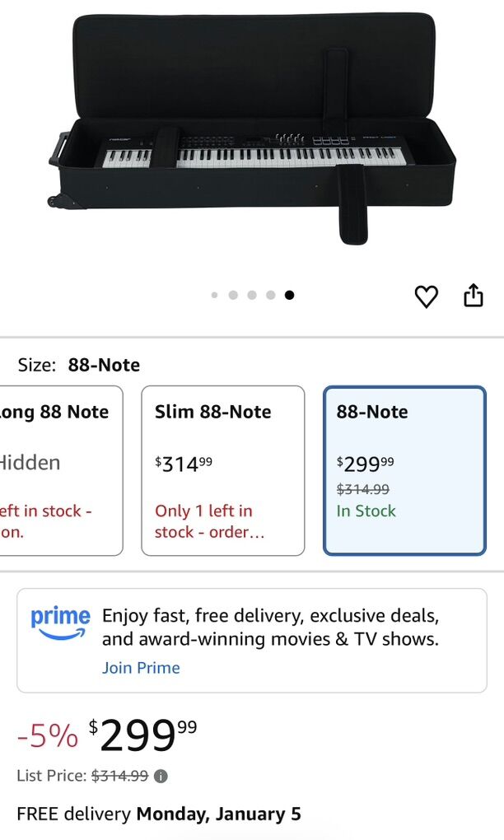Viewport: 504px width, 840px height.
Task: Select the 88-Note size at $299.99
Action: (x=404, y=470)
